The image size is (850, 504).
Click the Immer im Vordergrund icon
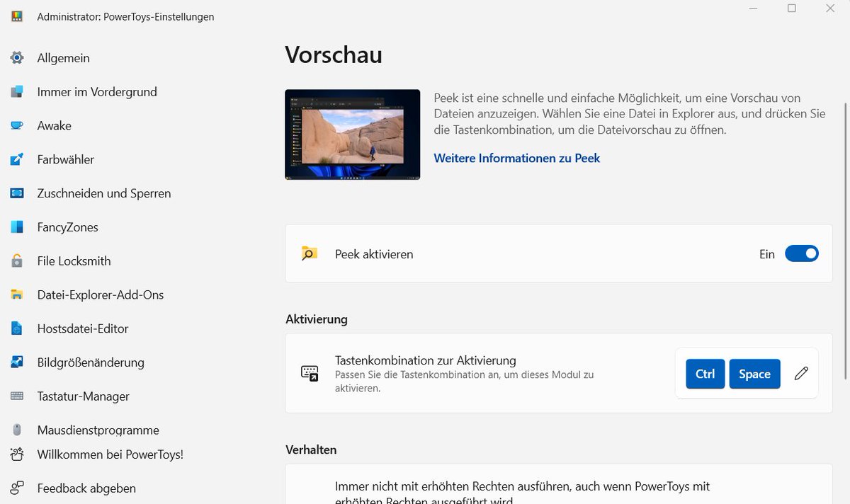click(x=17, y=92)
